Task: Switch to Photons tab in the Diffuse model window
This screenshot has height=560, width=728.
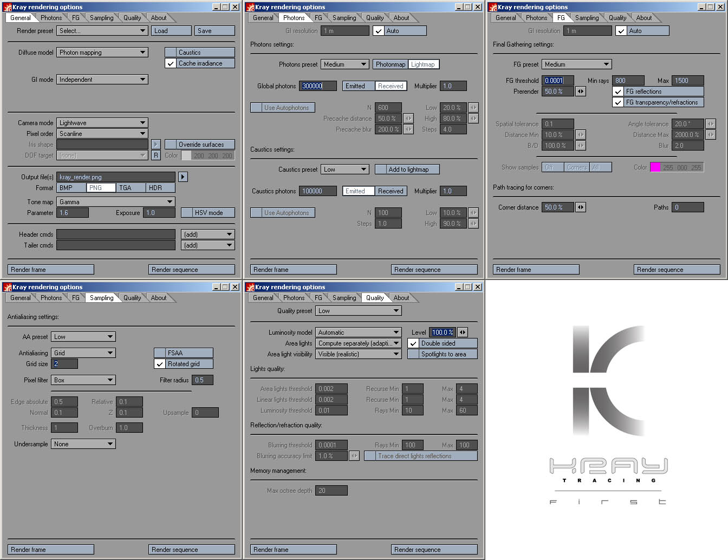Action: [x=51, y=18]
